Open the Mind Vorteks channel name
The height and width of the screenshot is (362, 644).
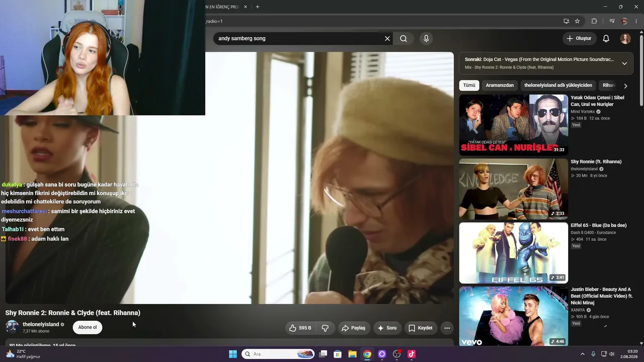tap(583, 112)
